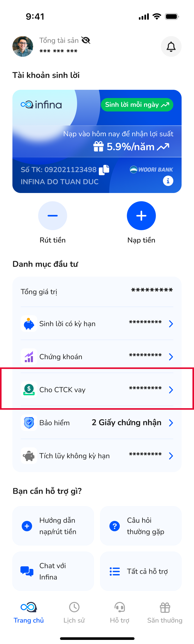Expand Cho CTCK vay chevron

tap(171, 390)
